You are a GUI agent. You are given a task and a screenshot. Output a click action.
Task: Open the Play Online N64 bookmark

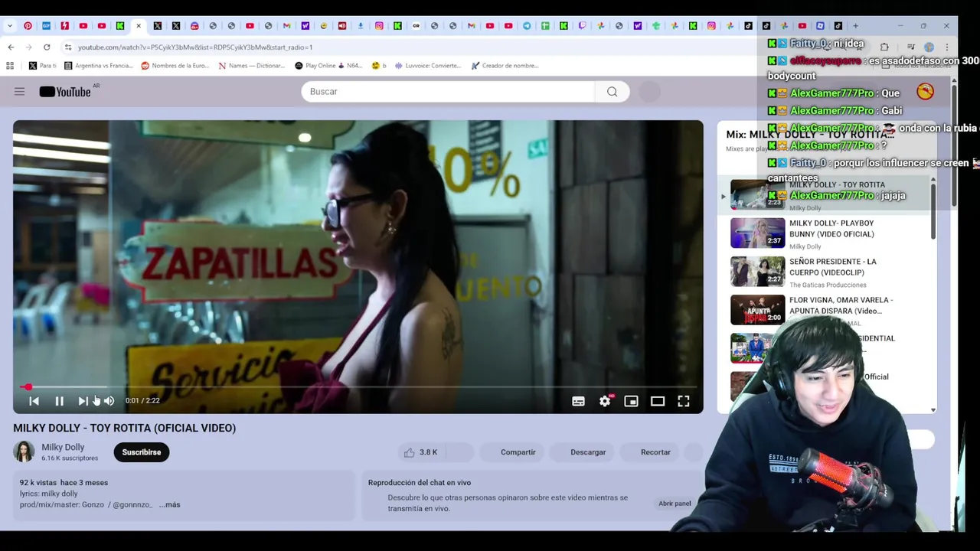(x=328, y=66)
